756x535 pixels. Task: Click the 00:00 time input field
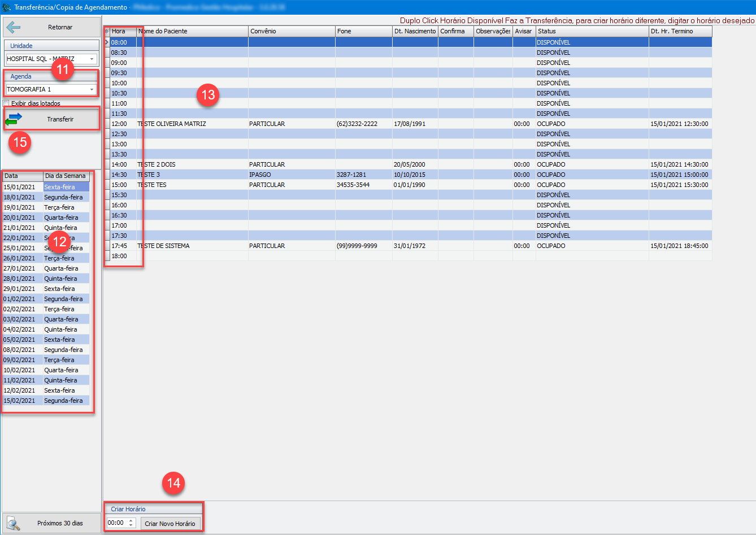coord(117,523)
